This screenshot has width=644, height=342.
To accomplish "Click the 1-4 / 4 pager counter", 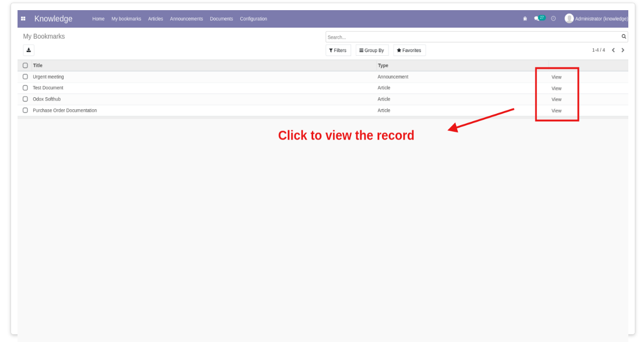I will click(x=598, y=50).
